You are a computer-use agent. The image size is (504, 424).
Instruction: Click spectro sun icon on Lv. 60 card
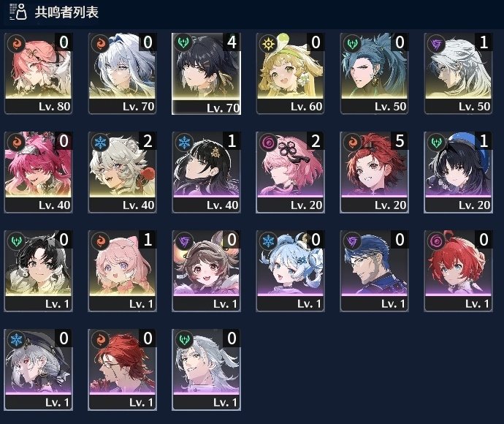pyautogui.click(x=268, y=43)
